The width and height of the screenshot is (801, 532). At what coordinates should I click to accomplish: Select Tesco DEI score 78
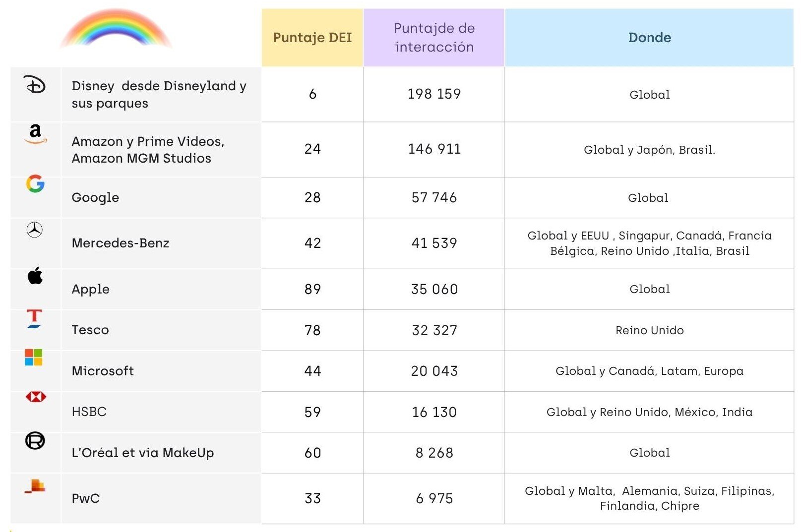[312, 330]
